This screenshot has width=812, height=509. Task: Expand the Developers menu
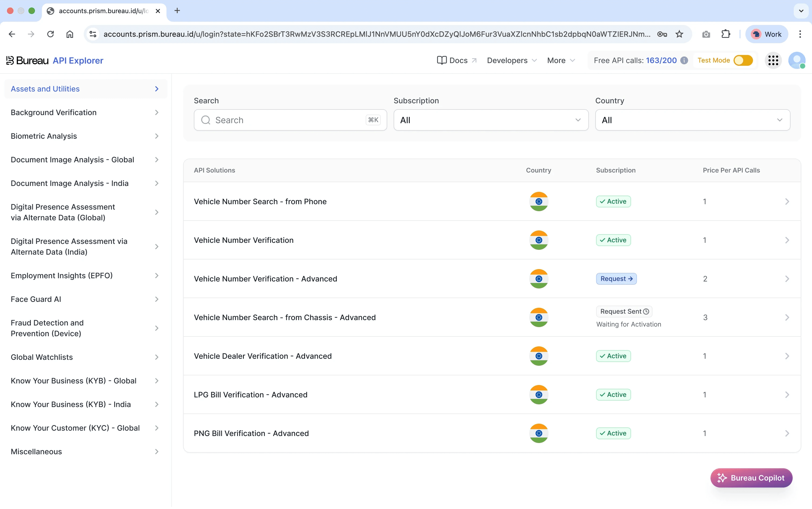pyautogui.click(x=512, y=61)
